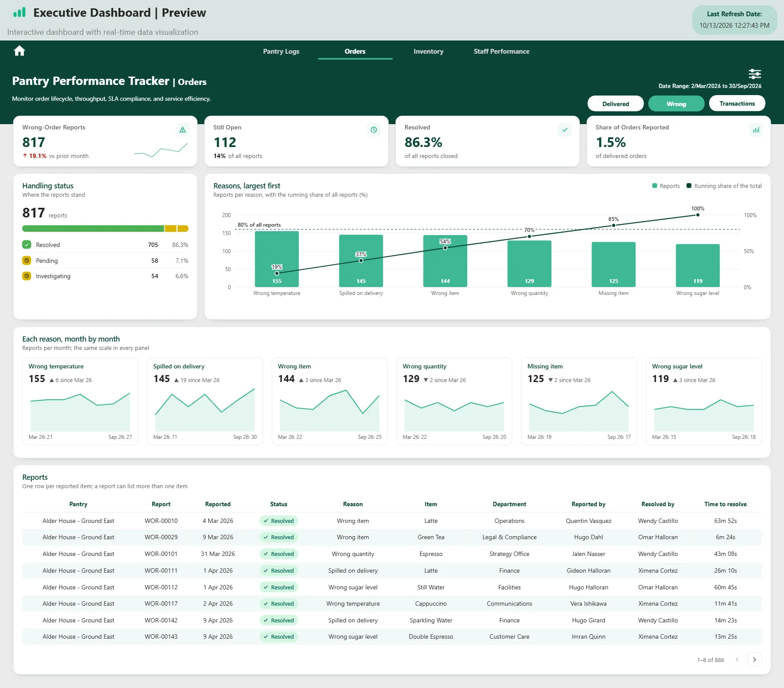Switch to Pantry Logs tab
The height and width of the screenshot is (688, 784).
tap(281, 52)
